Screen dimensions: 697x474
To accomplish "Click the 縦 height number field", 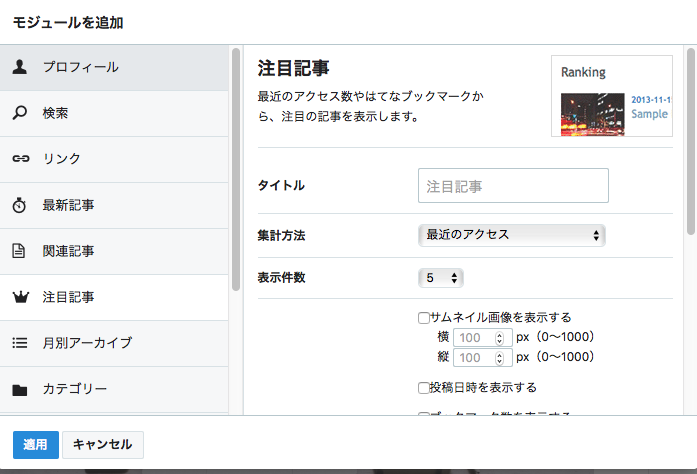I will pyautogui.click(x=483, y=358).
